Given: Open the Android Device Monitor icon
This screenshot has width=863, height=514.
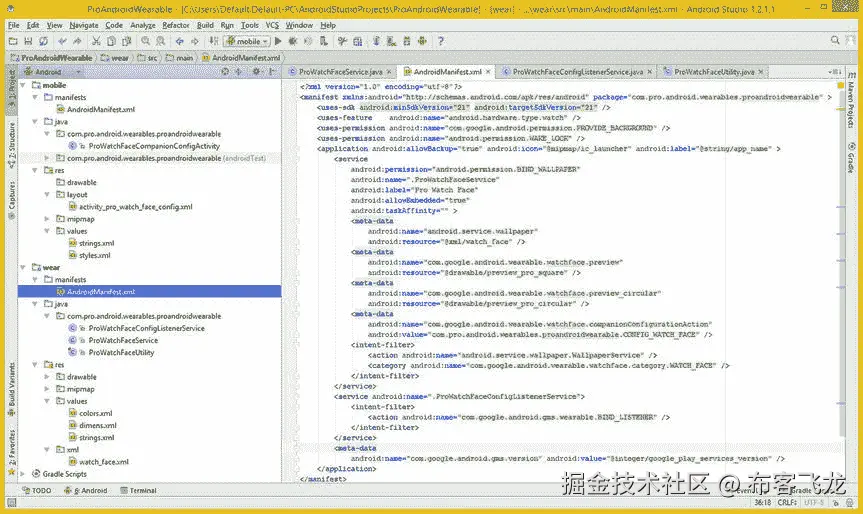Looking at the screenshot, I should click(422, 41).
